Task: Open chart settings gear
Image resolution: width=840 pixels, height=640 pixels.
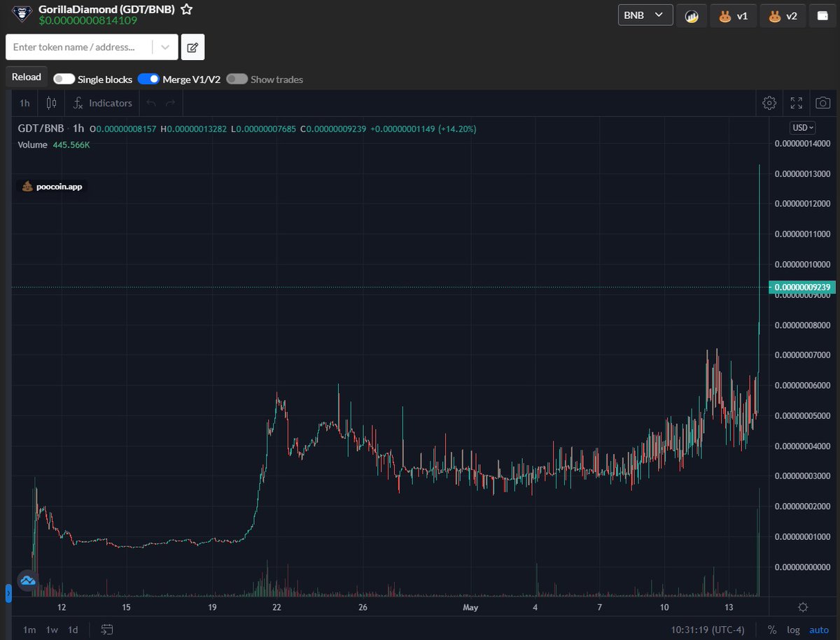Action: 769,103
